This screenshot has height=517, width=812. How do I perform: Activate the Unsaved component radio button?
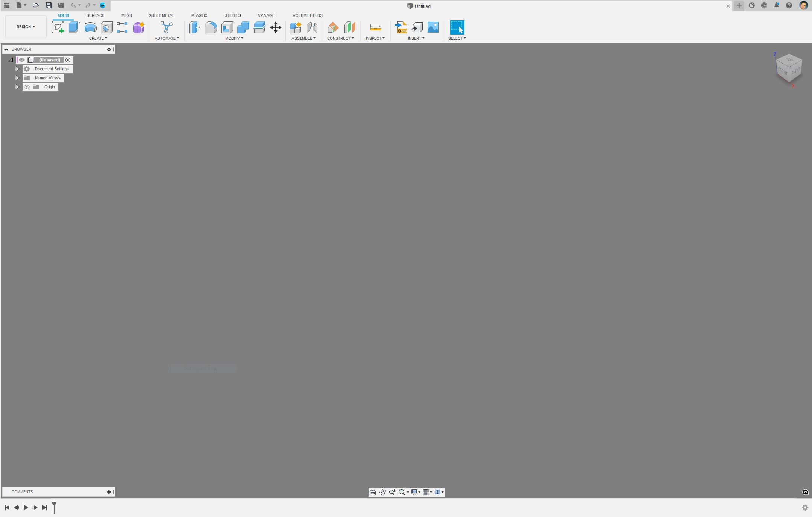point(68,60)
